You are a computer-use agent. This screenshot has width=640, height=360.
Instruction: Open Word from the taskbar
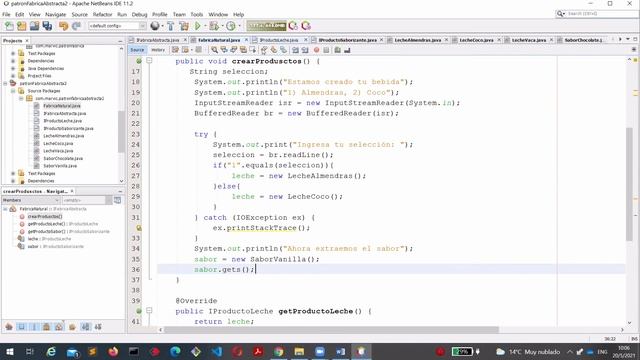340,351
